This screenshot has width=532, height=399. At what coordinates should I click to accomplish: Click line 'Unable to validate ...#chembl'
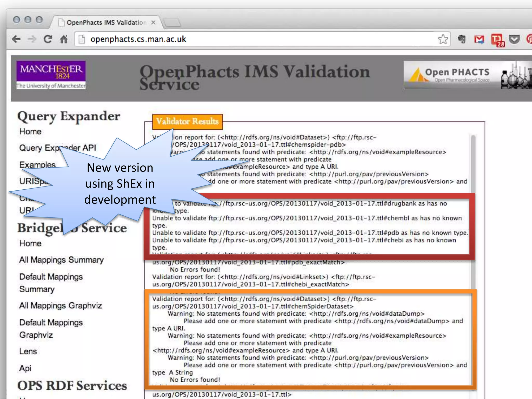307,222
